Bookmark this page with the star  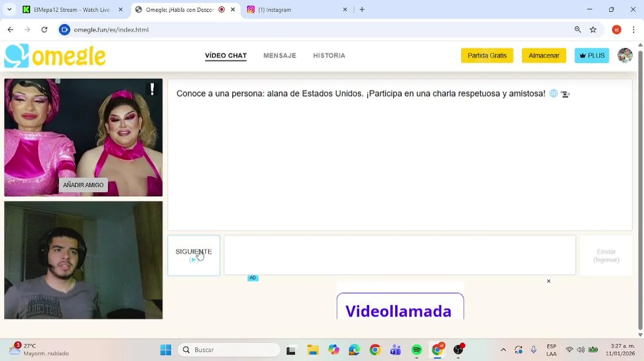pyautogui.click(x=593, y=30)
